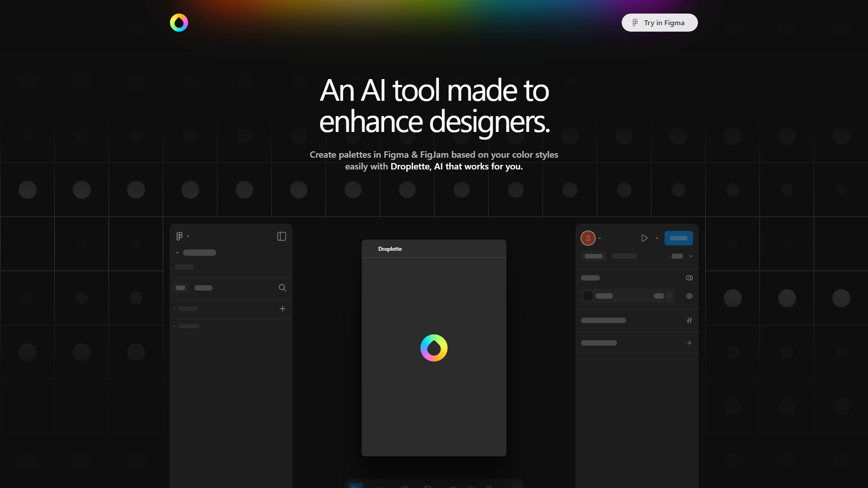Open the Figma logo main menu
The width and height of the screenshot is (868, 488).
tap(179, 236)
